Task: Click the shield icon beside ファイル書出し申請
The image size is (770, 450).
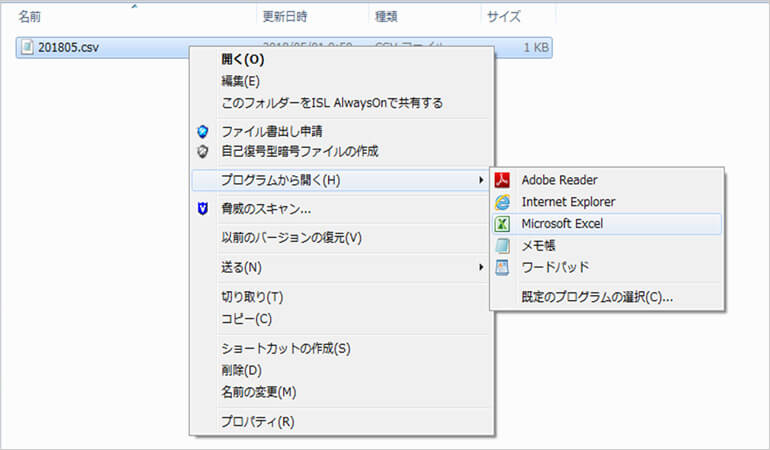Action: click(x=204, y=131)
